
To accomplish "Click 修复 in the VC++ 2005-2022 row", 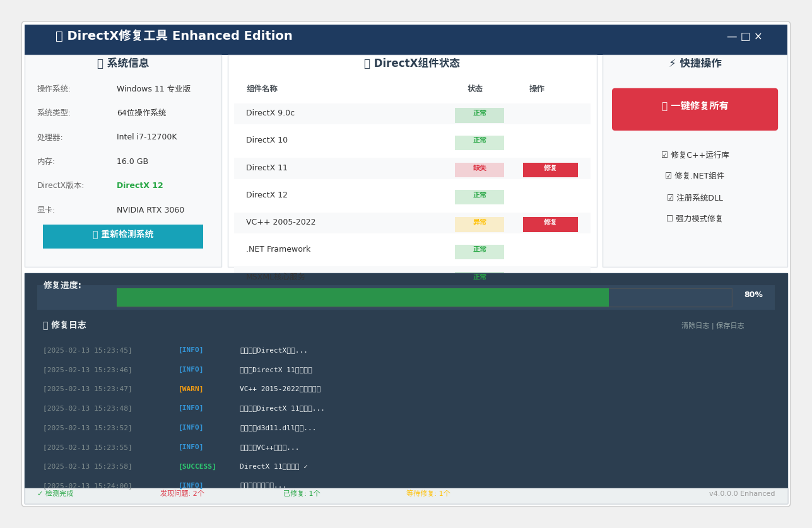I will pyautogui.click(x=550, y=224).
